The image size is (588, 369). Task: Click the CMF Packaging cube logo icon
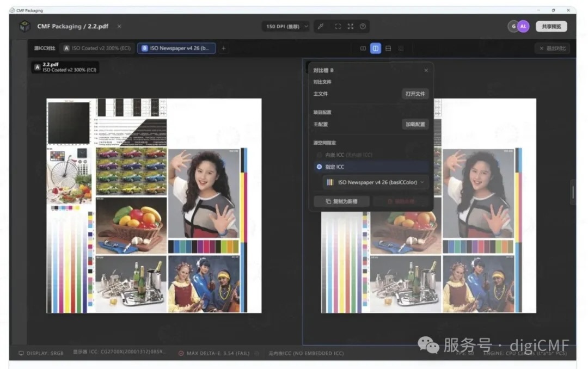pos(24,26)
